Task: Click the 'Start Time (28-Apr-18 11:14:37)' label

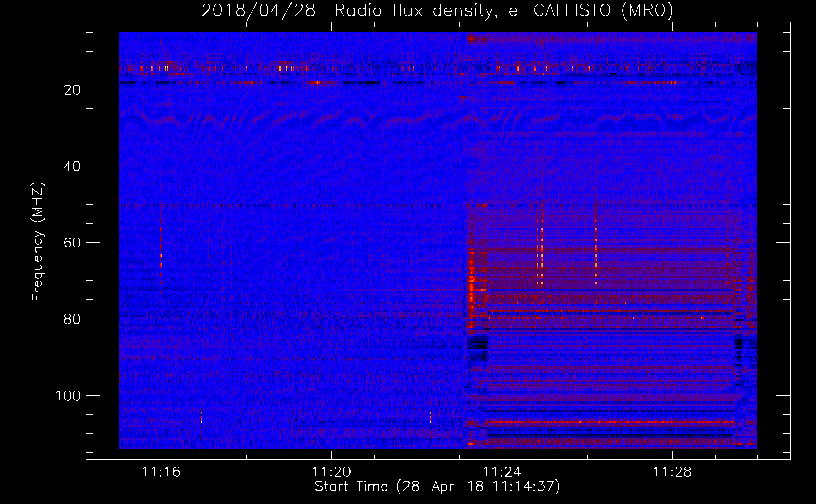Action: [437, 487]
